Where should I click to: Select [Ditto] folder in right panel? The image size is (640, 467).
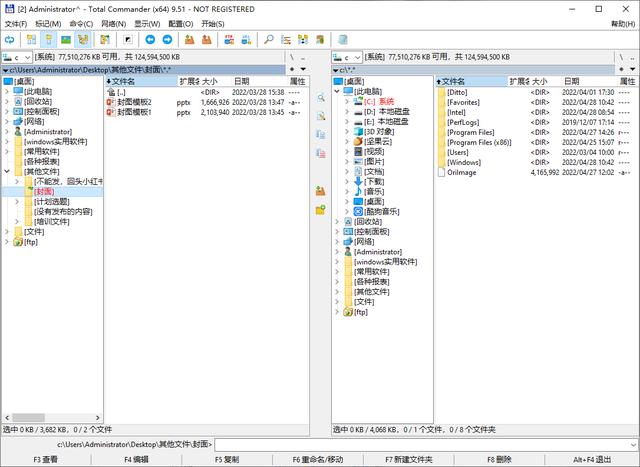tap(536, 92)
